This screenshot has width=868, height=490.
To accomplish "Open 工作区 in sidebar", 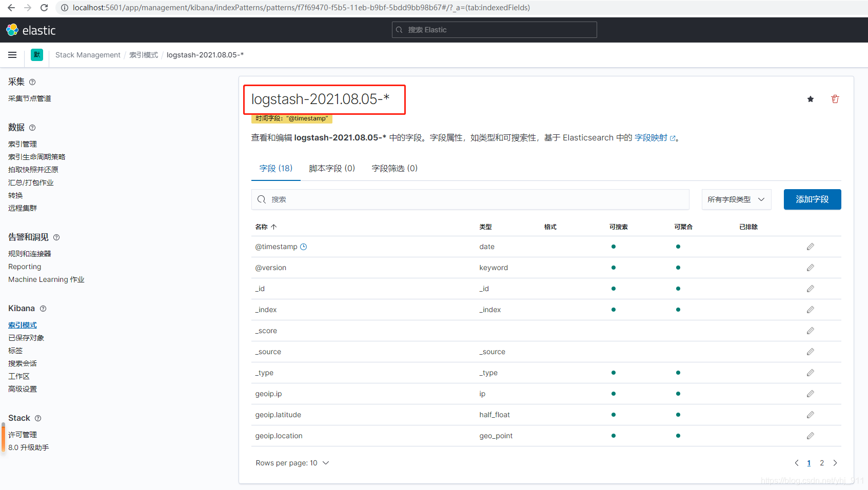I will (19, 376).
